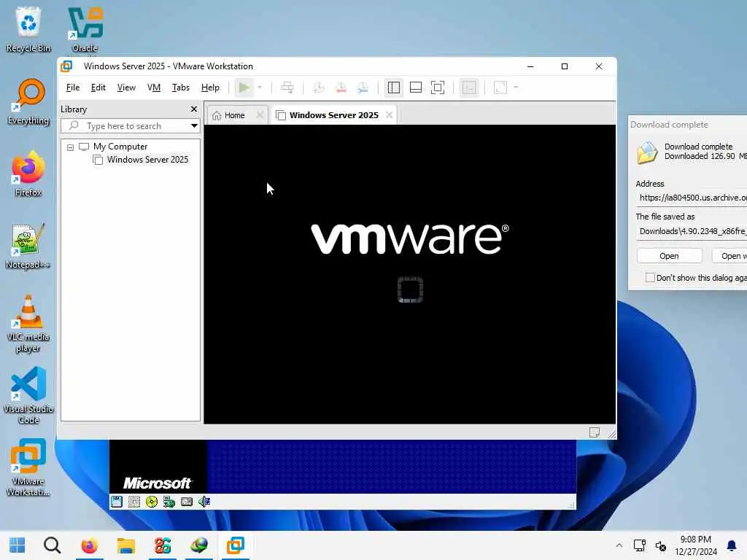The height and width of the screenshot is (560, 747).
Task: Select My Computer in the Library
Action: coord(120,147)
